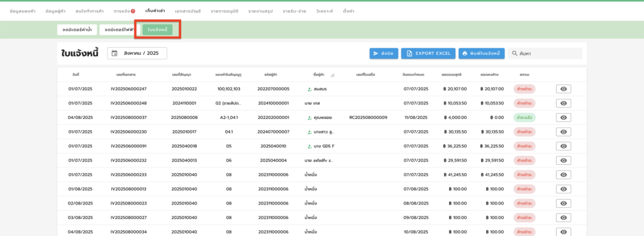Click eye icon on row IV202506000230

pos(563,132)
